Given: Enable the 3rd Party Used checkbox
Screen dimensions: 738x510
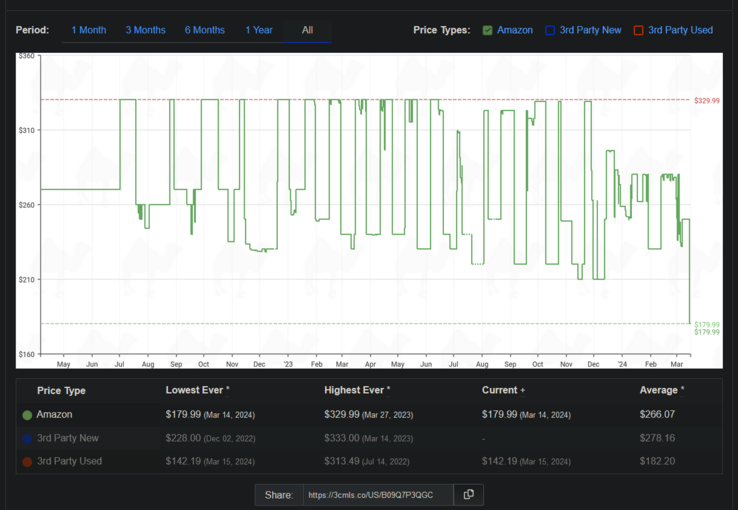Looking at the screenshot, I should pyautogui.click(x=638, y=30).
